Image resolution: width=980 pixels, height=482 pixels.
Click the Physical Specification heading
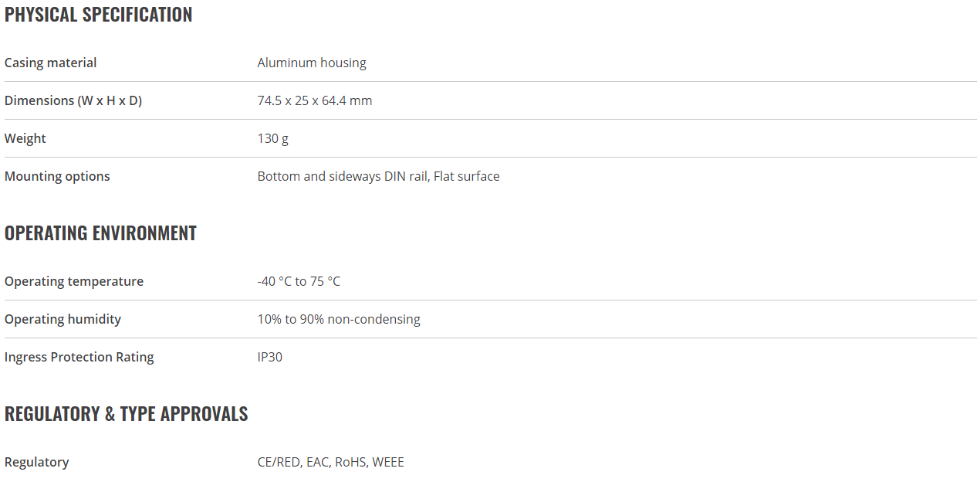coord(99,15)
